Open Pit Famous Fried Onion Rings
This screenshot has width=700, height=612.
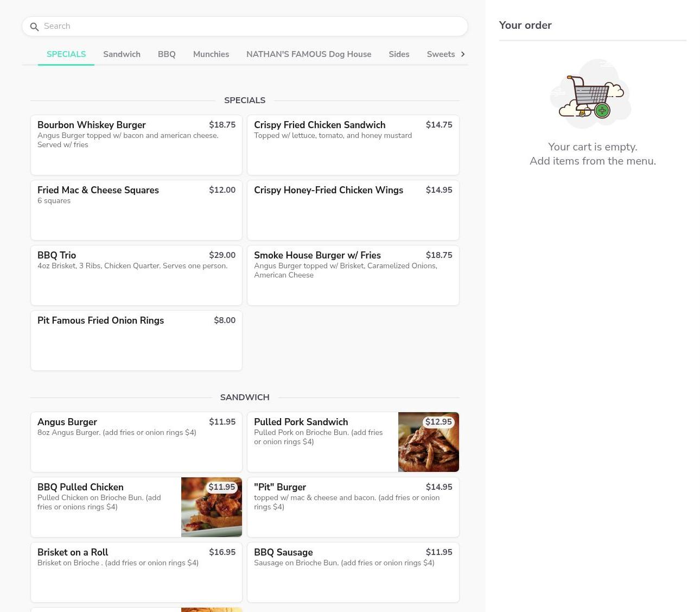click(136, 340)
